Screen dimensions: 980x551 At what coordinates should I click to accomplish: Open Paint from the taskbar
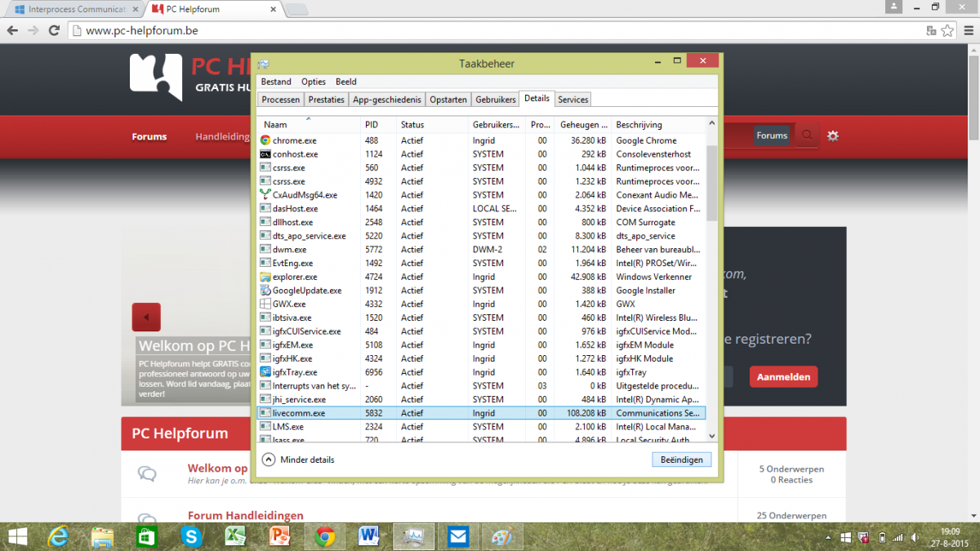tap(501, 536)
